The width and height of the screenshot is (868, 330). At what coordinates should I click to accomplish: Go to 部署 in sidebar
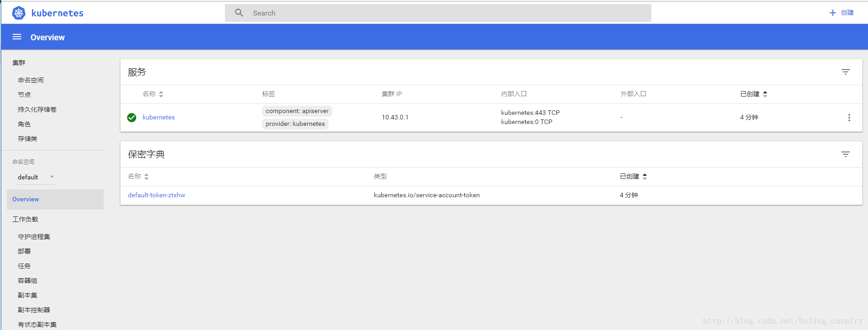(24, 251)
